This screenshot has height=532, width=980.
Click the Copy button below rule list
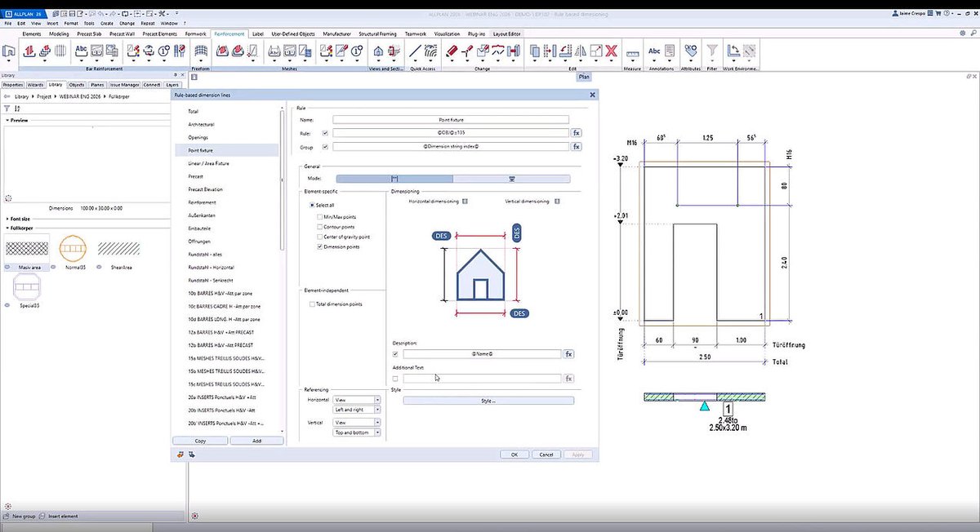(201, 441)
